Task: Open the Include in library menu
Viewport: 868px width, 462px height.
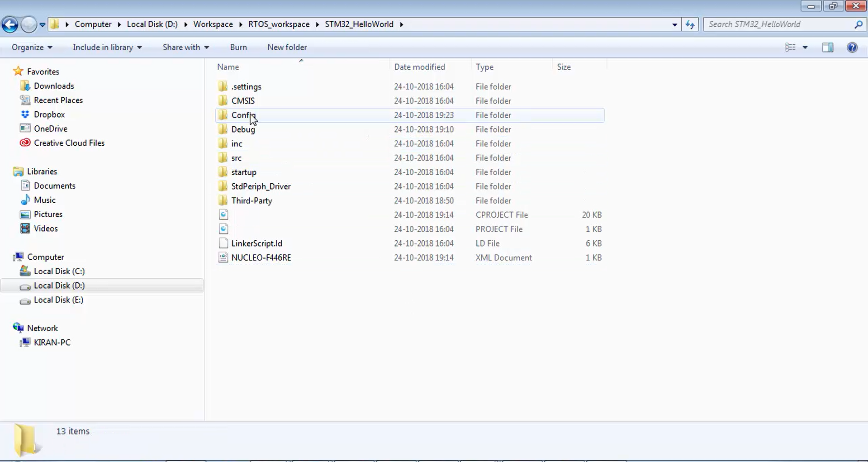Action: [107, 48]
